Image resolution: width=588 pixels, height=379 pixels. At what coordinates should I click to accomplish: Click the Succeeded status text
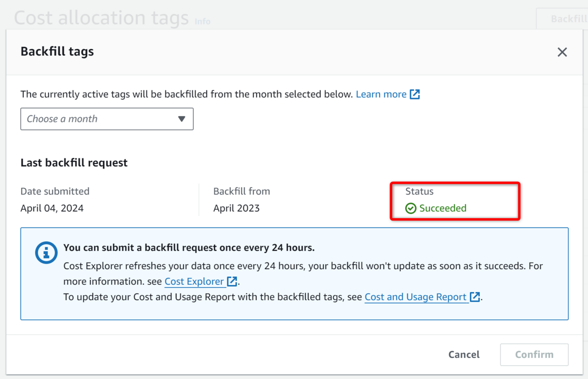(x=443, y=208)
